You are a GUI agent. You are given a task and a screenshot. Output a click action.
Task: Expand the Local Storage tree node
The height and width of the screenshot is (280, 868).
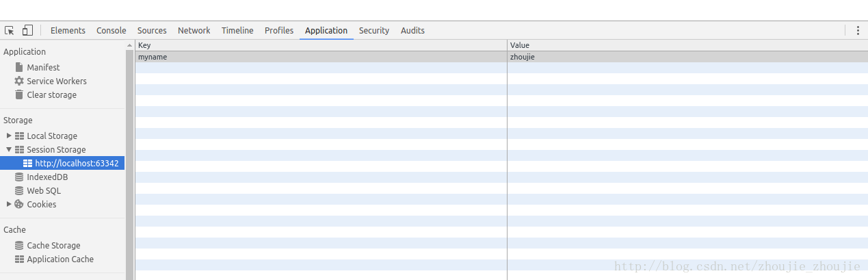[x=9, y=136]
